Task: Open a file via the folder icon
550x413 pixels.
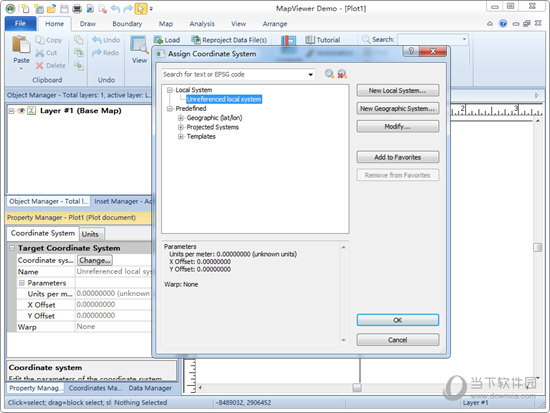Action: (x=51, y=8)
